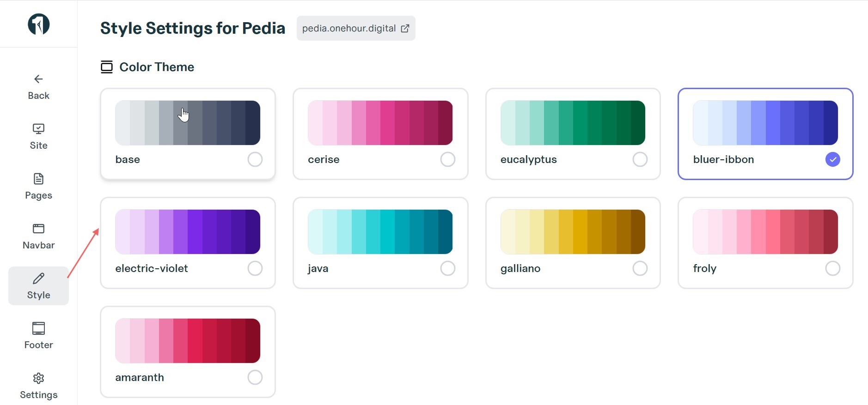Open the Settings gear icon
The image size is (868, 405).
click(38, 378)
